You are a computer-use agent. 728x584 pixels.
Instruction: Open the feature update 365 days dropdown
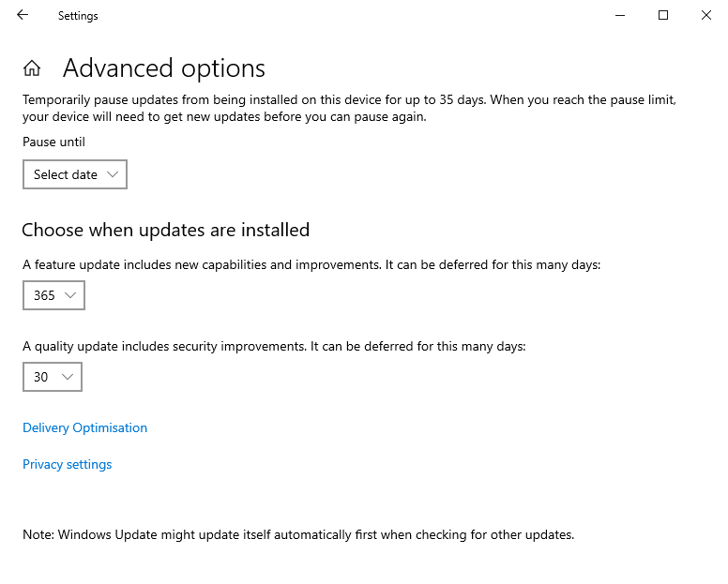53,296
